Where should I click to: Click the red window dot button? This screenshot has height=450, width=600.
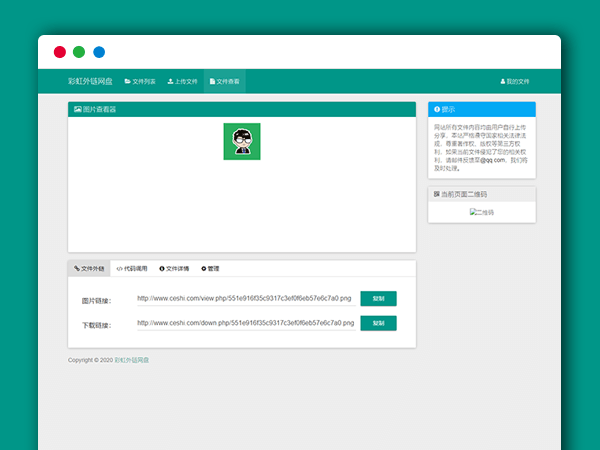[60, 52]
